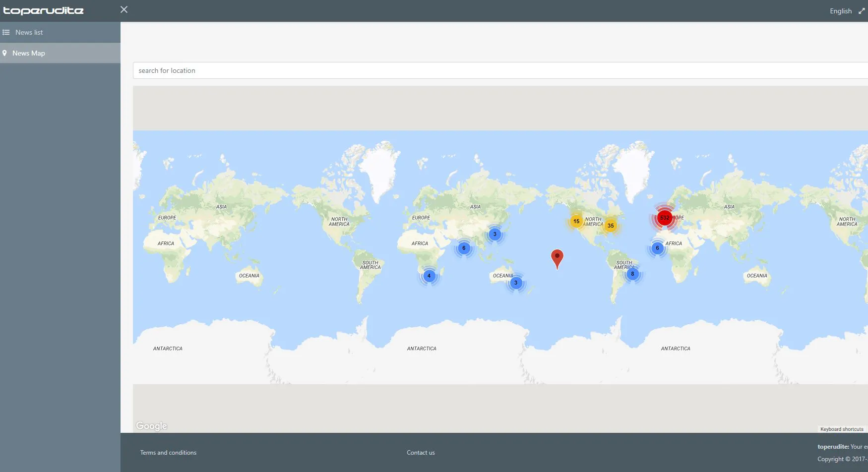Click the blue 3 cluster over Asia
868x472 pixels.
point(495,234)
